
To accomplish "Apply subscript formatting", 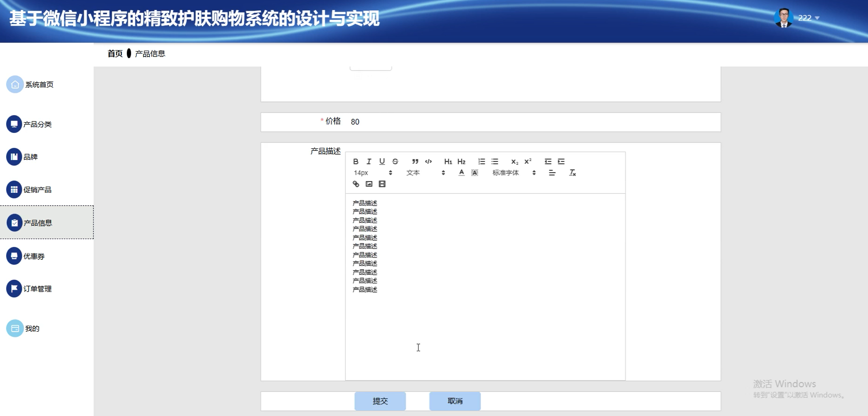I will pyautogui.click(x=514, y=161).
